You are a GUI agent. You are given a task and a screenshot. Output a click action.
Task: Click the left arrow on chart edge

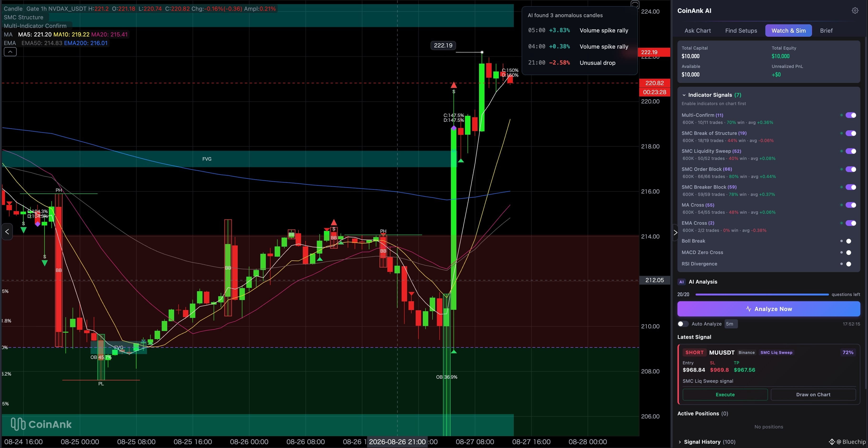coord(7,232)
